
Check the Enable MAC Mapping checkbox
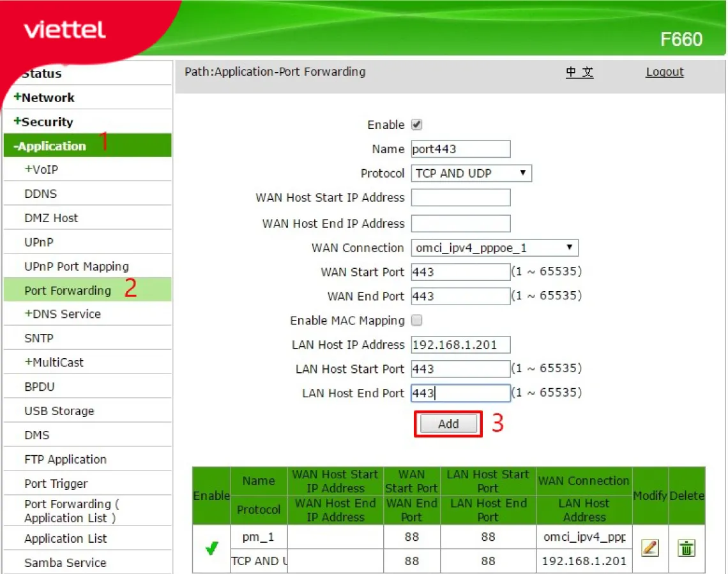coord(417,321)
